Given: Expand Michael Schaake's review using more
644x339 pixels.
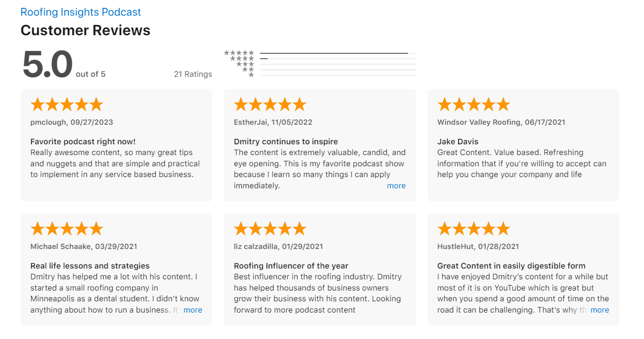Looking at the screenshot, I should (193, 310).
